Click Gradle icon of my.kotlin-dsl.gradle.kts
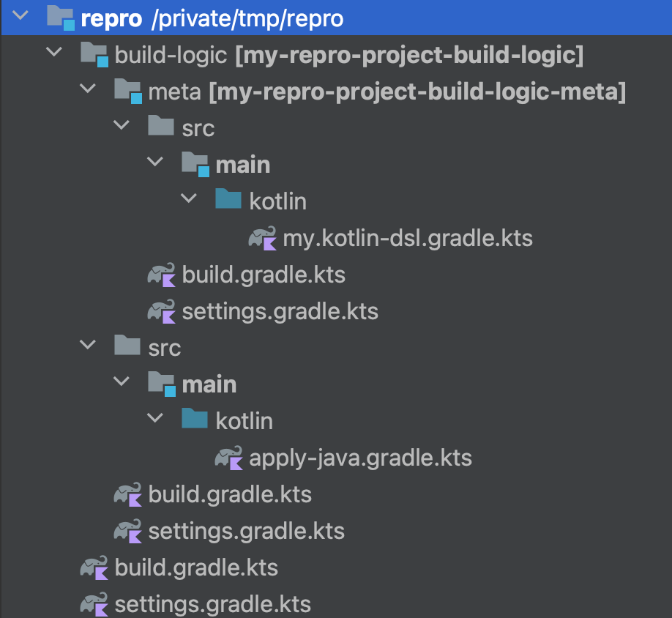Viewport: 672px width, 618px height. (262, 238)
